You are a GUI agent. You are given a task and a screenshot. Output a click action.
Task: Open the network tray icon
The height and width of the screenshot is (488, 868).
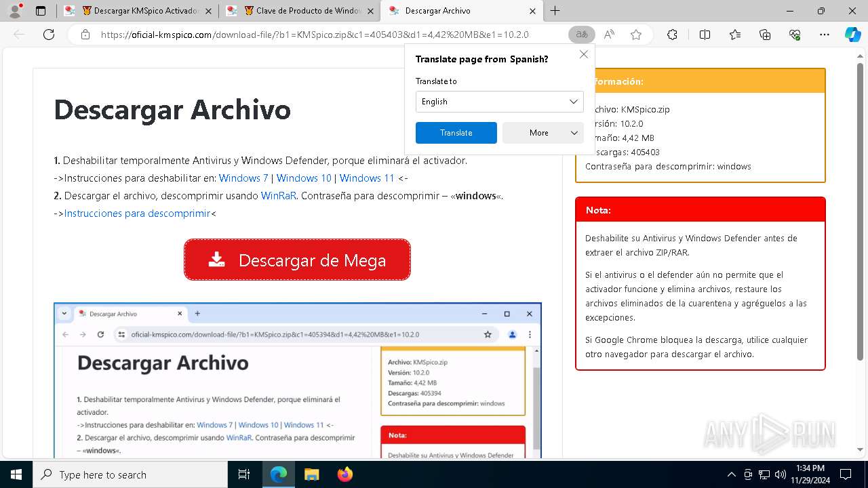pyautogui.click(x=764, y=474)
